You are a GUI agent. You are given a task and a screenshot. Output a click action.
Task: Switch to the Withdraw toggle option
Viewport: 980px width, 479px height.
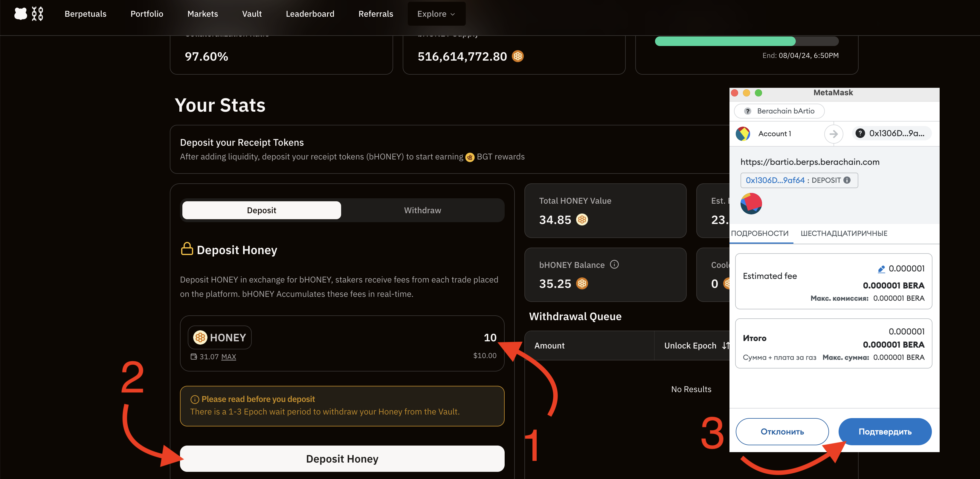422,210
